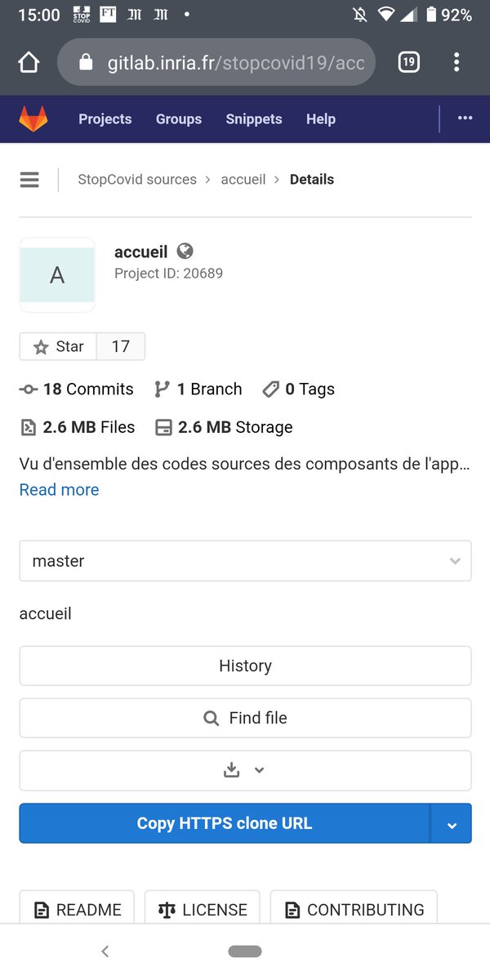Open the CONTRIBUTING button
The image size is (490, 980).
(354, 909)
